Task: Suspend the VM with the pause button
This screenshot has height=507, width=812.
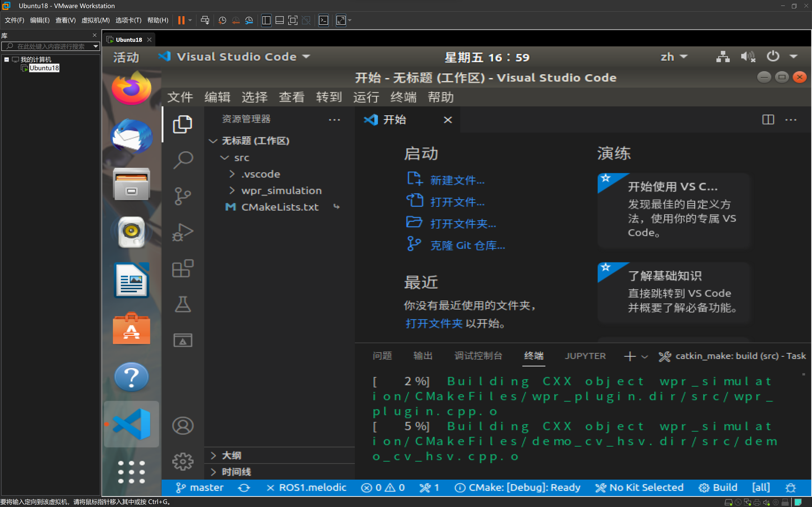Action: [x=181, y=20]
